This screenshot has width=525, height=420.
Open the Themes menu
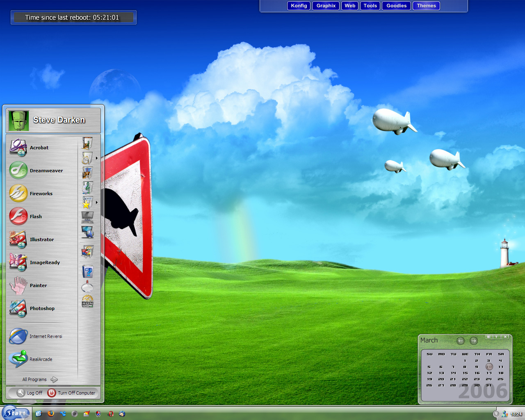[427, 6]
